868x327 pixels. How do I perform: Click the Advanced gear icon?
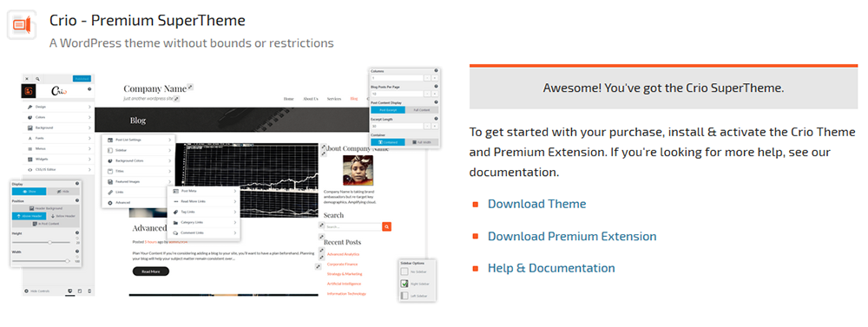pos(109,202)
